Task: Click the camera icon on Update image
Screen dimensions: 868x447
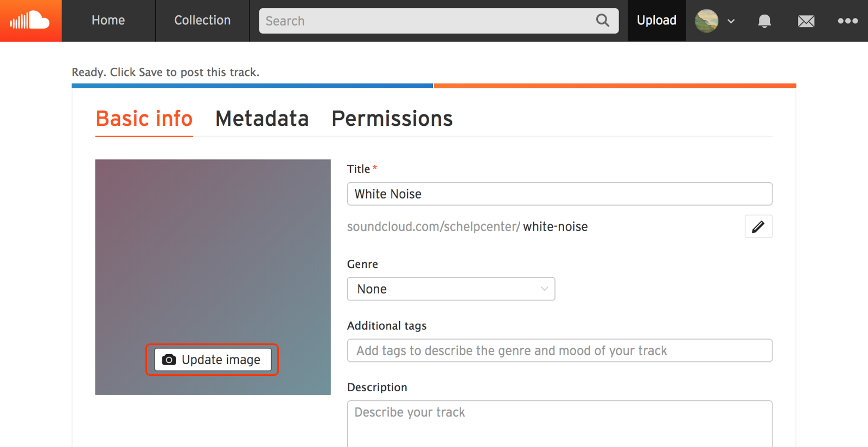Action: point(169,359)
